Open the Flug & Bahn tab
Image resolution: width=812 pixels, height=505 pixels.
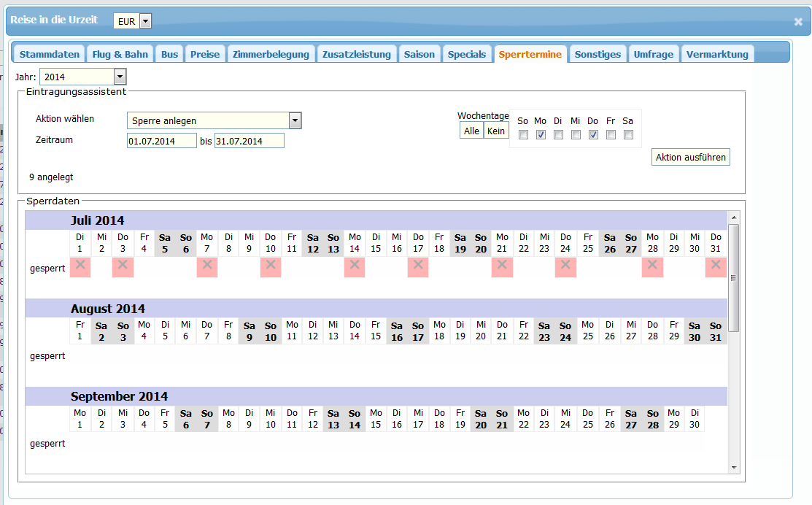(x=120, y=54)
